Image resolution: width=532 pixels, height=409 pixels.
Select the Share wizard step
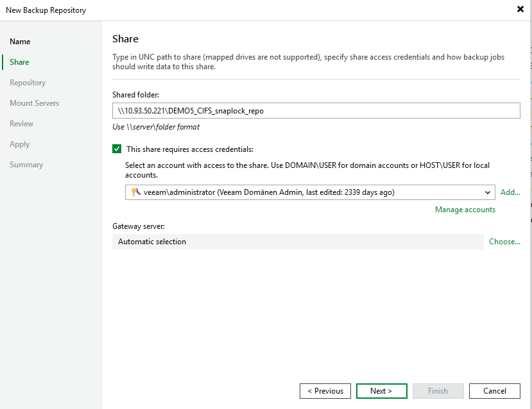(19, 62)
